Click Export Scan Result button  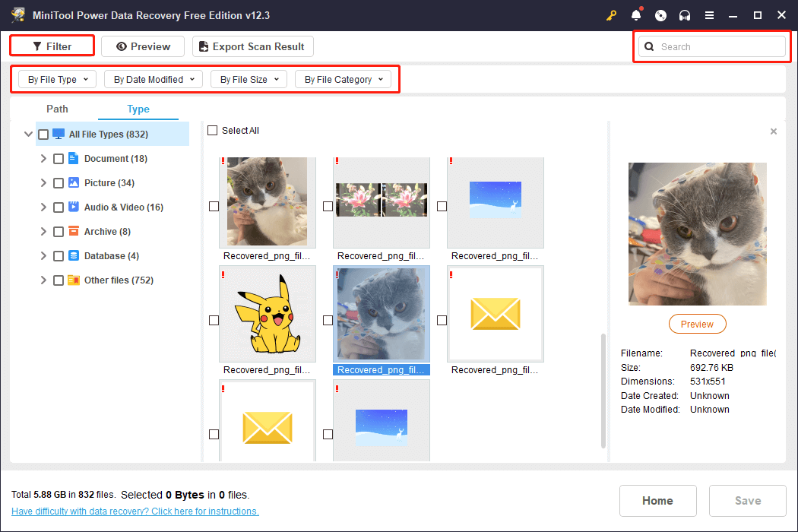click(253, 46)
